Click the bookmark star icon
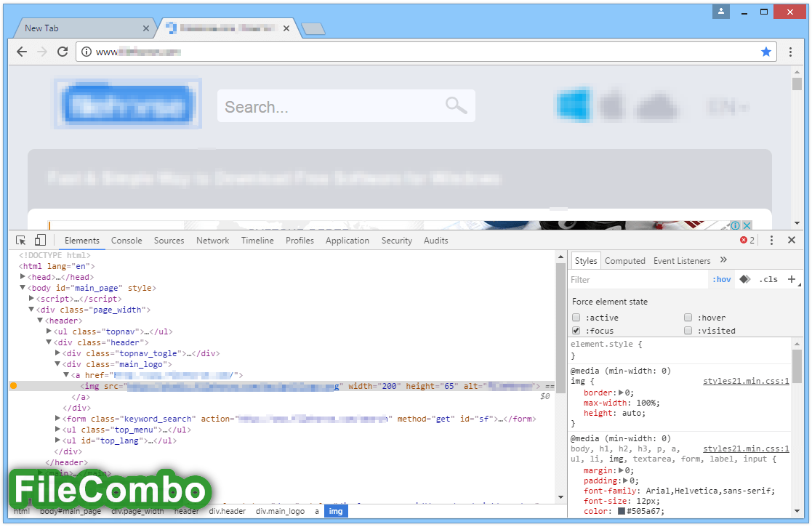 (x=766, y=52)
